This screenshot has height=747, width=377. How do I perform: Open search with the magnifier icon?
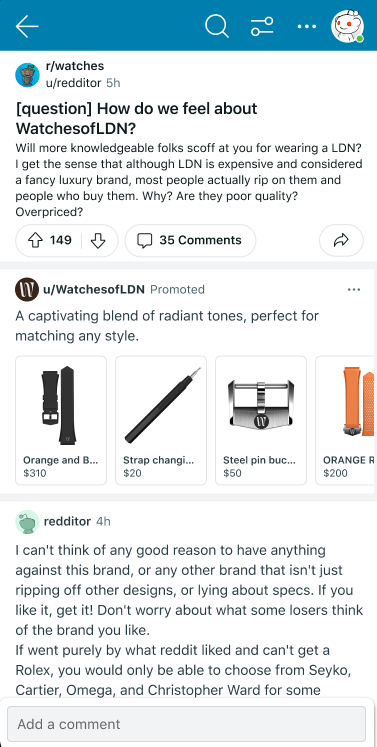pyautogui.click(x=217, y=26)
